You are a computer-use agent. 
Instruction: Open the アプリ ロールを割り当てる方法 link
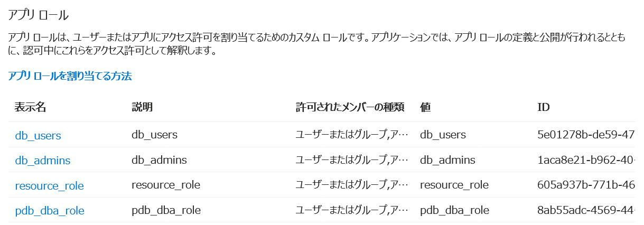[x=70, y=76]
